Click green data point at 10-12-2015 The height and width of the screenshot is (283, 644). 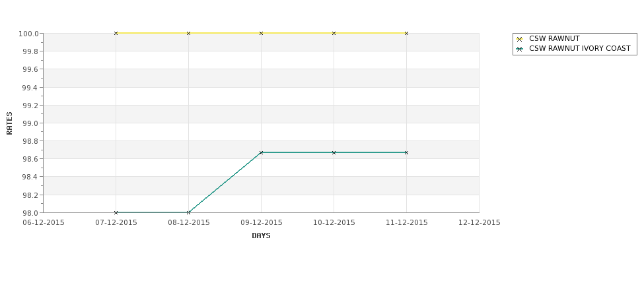[x=334, y=152]
